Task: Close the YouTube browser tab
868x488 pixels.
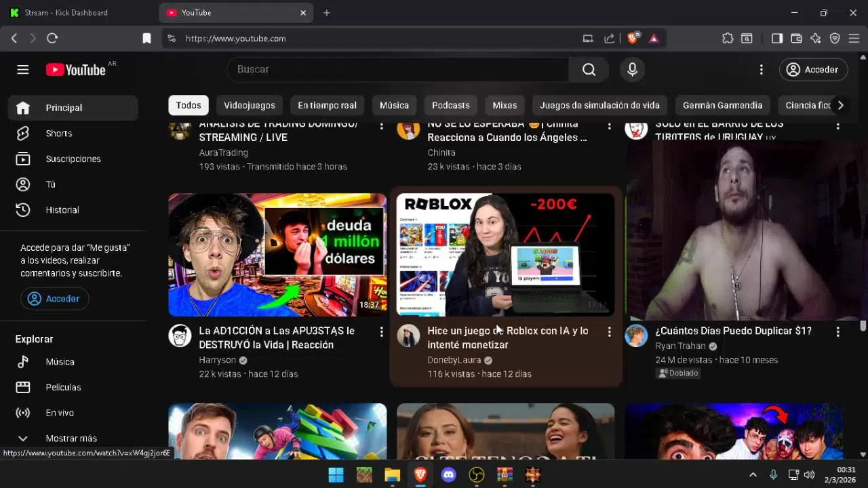Action: [x=303, y=13]
